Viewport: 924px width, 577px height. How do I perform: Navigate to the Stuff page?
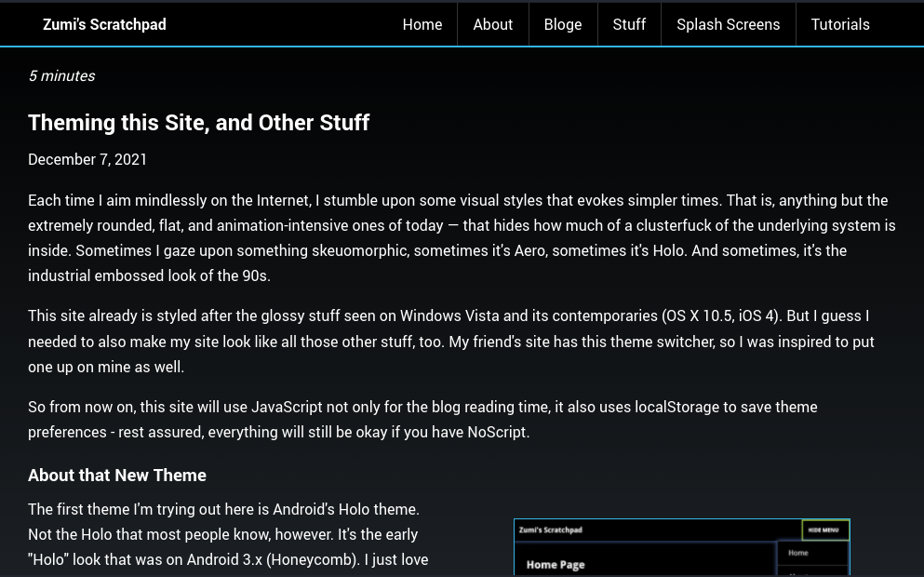click(x=629, y=24)
